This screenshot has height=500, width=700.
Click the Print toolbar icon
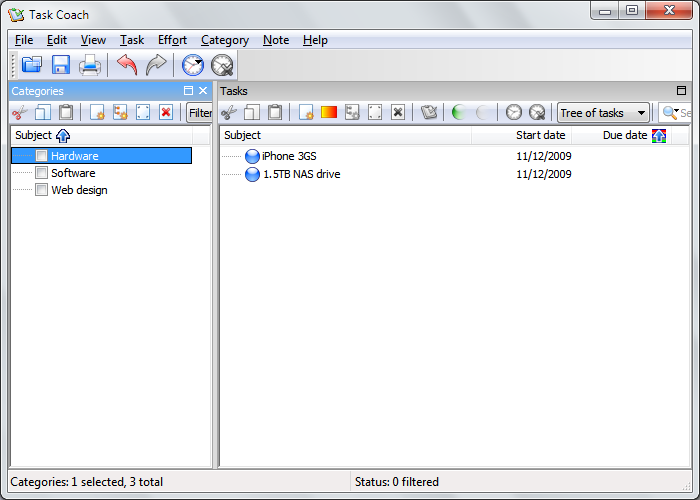(x=90, y=65)
